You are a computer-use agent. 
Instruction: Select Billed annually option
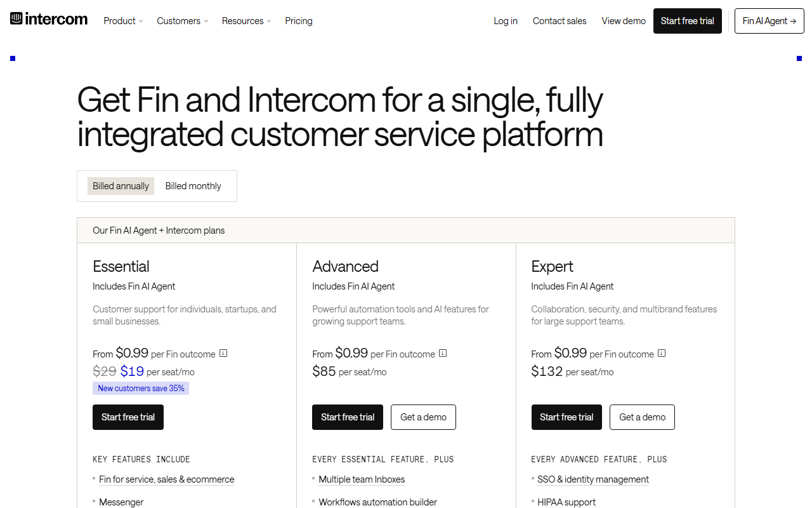click(121, 186)
